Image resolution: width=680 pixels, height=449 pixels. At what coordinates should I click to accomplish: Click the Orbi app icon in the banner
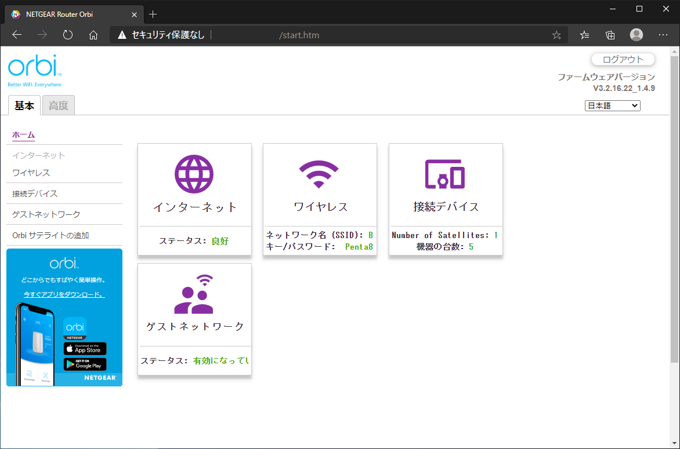click(x=75, y=328)
